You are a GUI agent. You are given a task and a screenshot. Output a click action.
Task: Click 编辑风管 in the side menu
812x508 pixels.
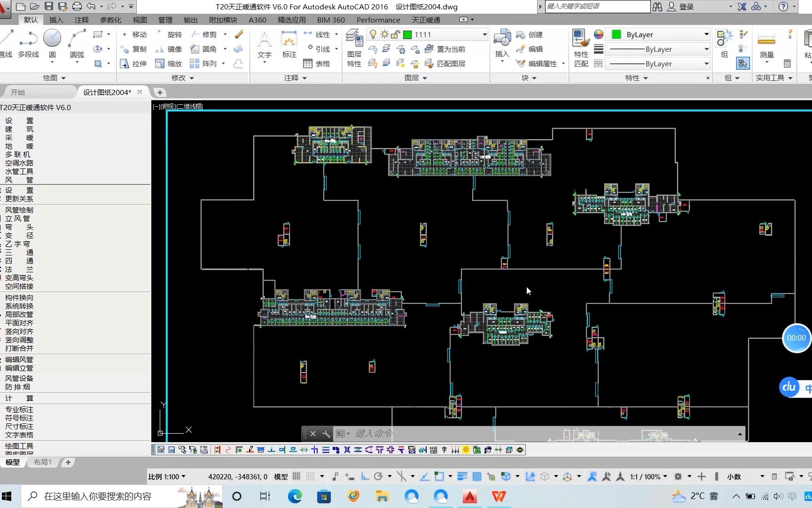pyautogui.click(x=19, y=359)
